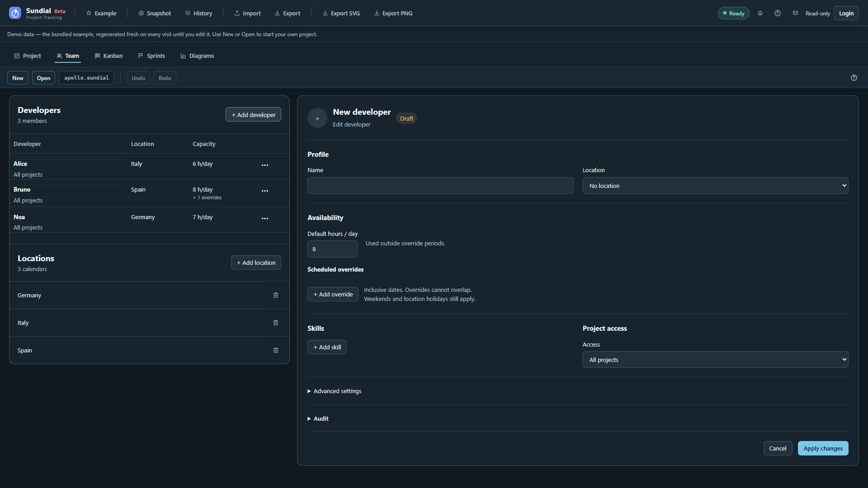Open an existing project file

click(43, 78)
